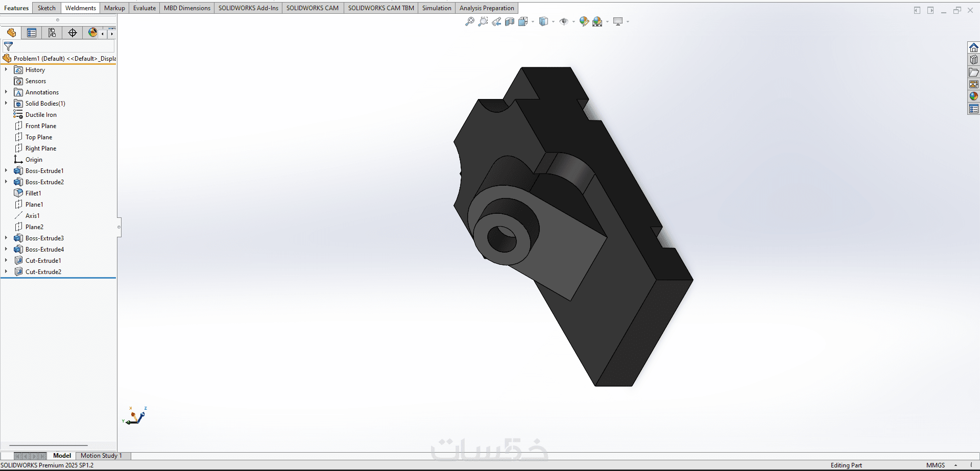Click the Apply Scene icon
The width and height of the screenshot is (980, 471).
pyautogui.click(x=597, y=21)
